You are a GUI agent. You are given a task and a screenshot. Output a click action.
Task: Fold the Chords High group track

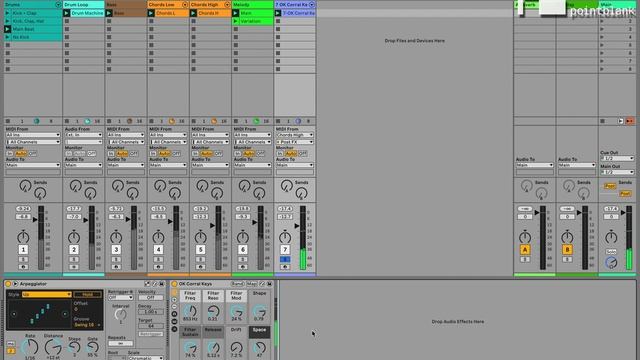(227, 4)
